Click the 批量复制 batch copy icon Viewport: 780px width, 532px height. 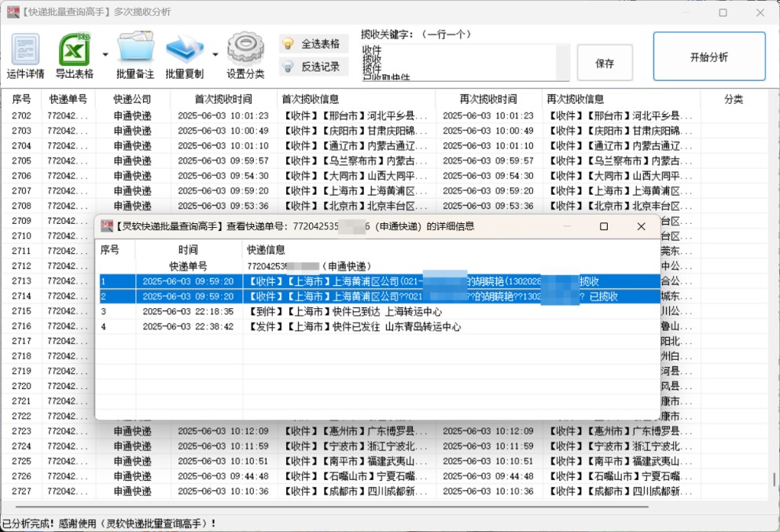coord(185,56)
